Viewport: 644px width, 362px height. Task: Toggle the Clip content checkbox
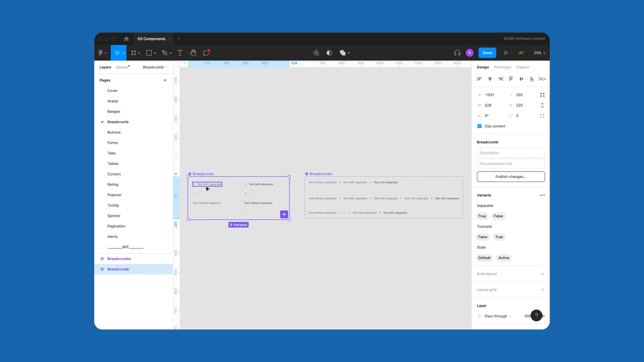(x=479, y=126)
